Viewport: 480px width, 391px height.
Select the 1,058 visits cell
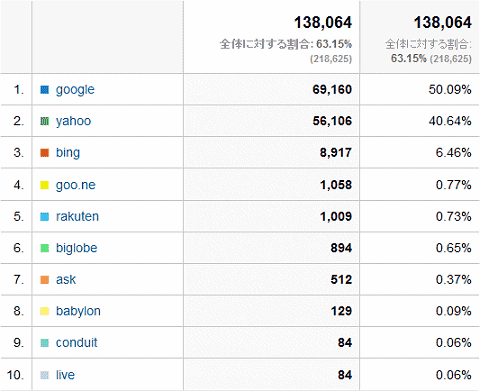(271, 184)
